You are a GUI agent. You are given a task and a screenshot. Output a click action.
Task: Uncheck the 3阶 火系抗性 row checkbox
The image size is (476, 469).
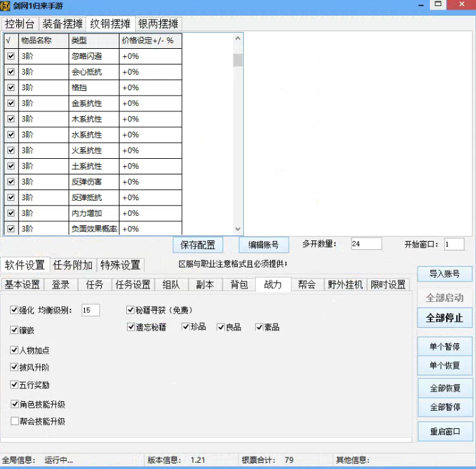coord(12,151)
